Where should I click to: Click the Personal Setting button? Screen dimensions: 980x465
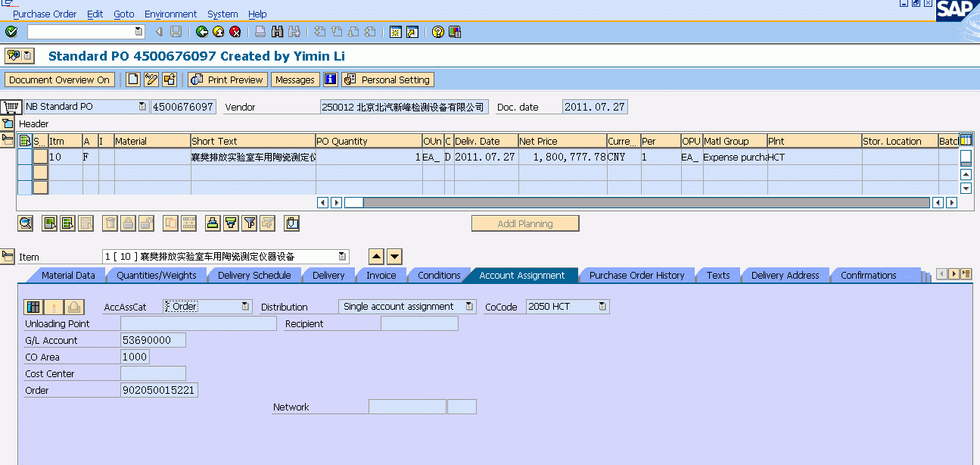pos(387,80)
